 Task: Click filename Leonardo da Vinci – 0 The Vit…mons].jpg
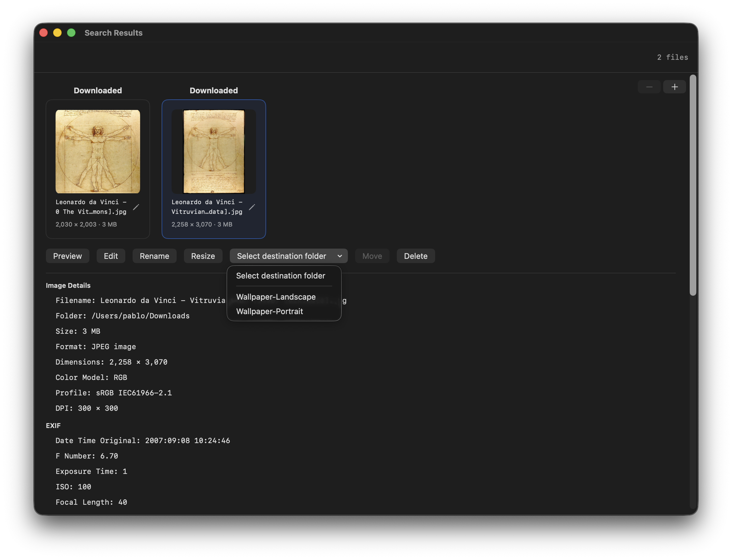91,207
